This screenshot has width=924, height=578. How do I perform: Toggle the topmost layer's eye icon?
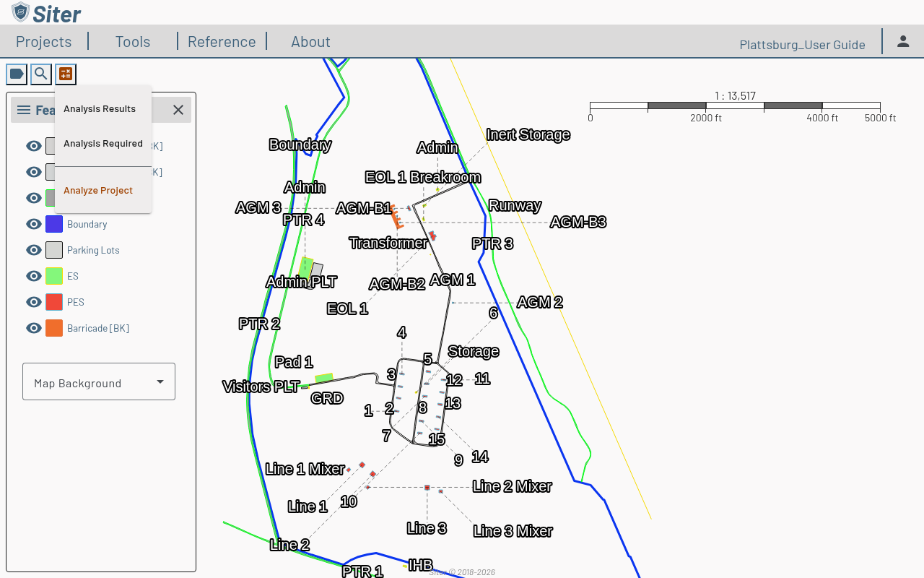[34, 146]
